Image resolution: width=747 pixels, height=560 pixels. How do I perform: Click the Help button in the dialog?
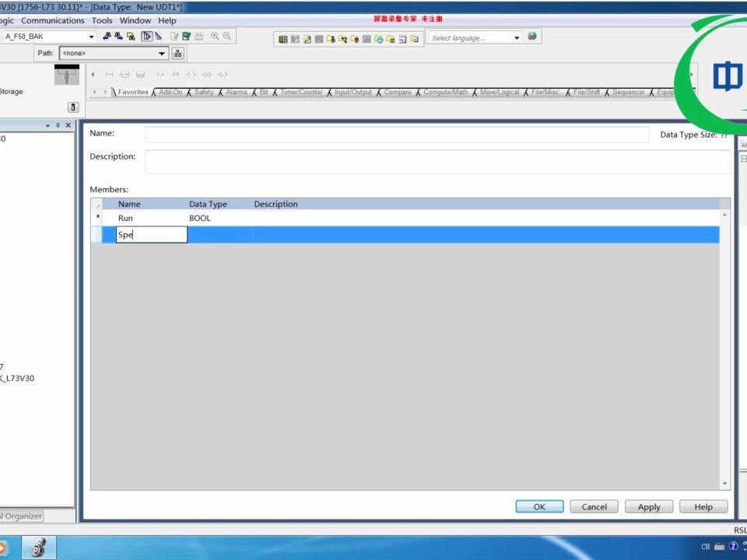pyautogui.click(x=703, y=506)
